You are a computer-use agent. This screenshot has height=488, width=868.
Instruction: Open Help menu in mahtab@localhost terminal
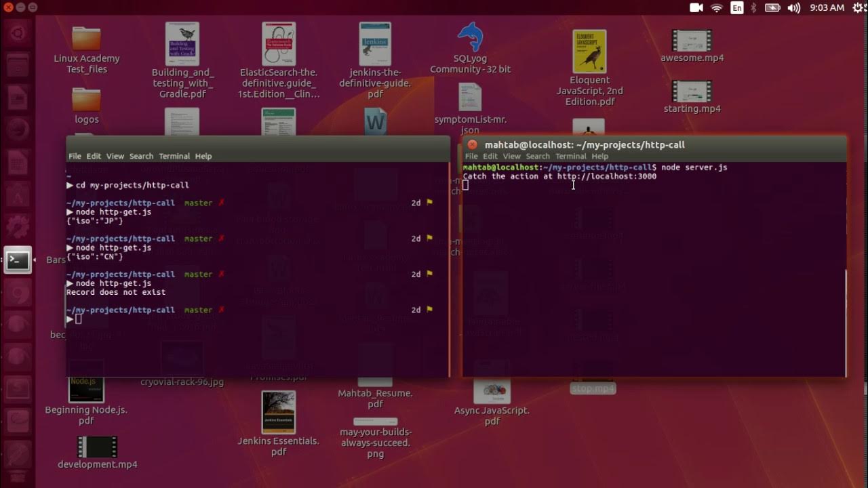coord(600,156)
